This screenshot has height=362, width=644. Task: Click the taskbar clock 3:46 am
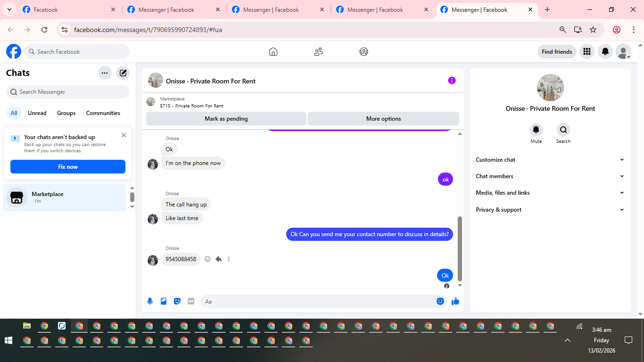(x=602, y=330)
